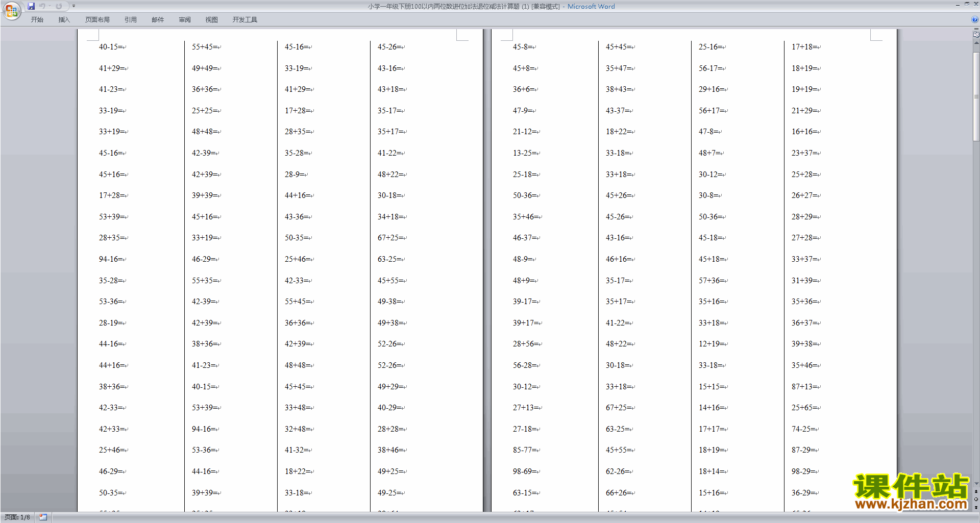Open Customize Quick Access Toolbar dropdown
Screen dimensions: 980x523
coord(73,6)
